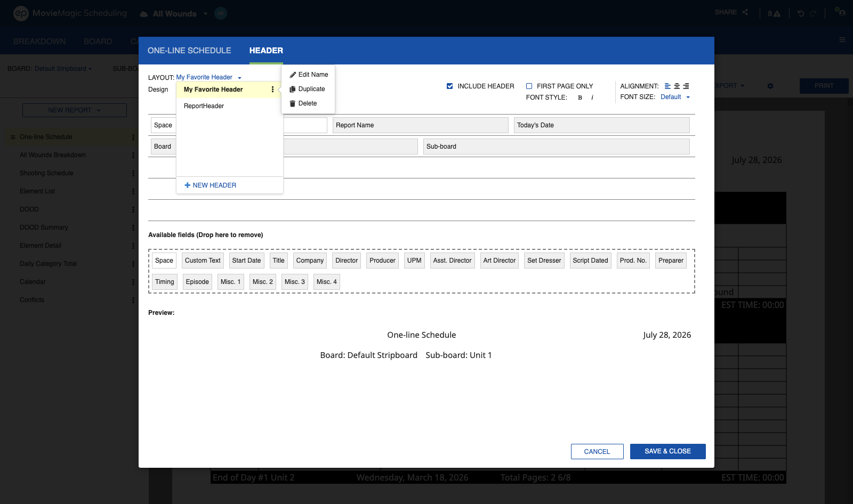Click the Report Name header field
853x504 pixels.
(x=420, y=125)
